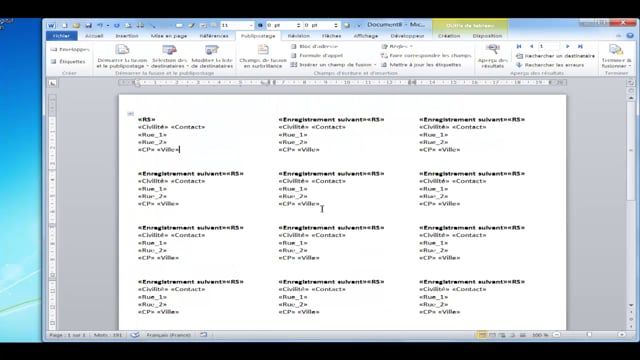Click Page 1 sur 1 in status bar
Image resolution: width=640 pixels, height=360 pixels.
(x=68, y=335)
